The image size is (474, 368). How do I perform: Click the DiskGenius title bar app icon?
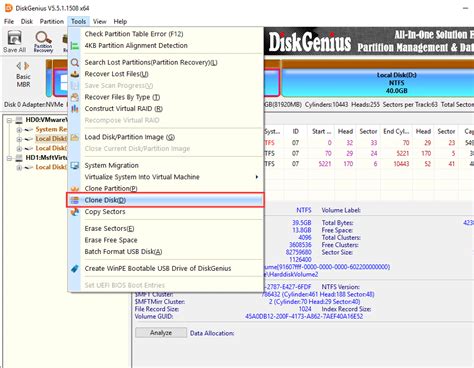pos(8,8)
